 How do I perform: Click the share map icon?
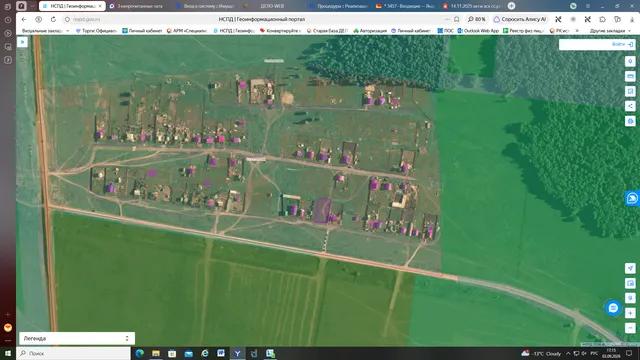coord(630,106)
